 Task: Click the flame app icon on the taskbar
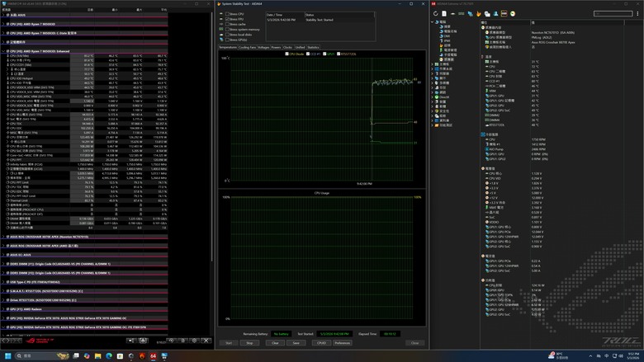pyautogui.click(x=142, y=355)
